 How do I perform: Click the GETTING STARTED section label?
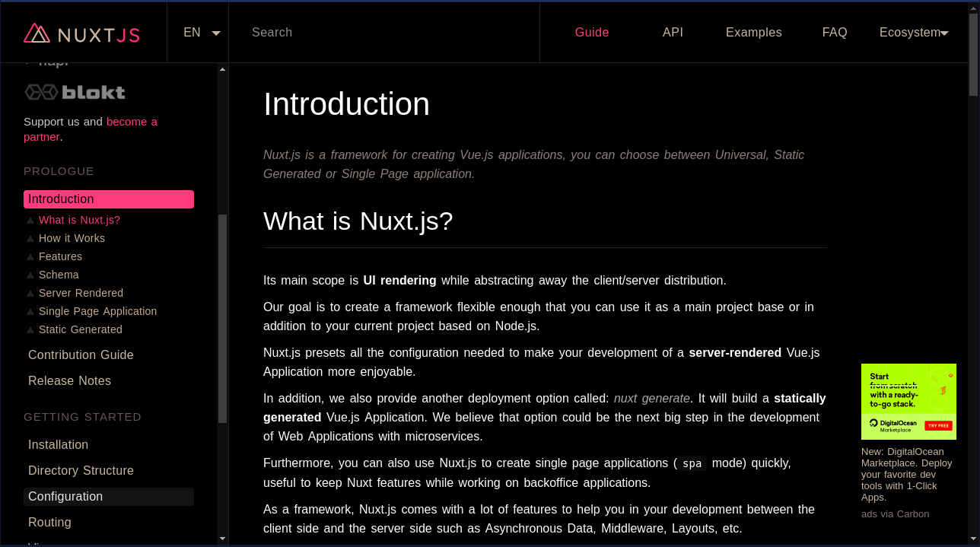(82, 417)
